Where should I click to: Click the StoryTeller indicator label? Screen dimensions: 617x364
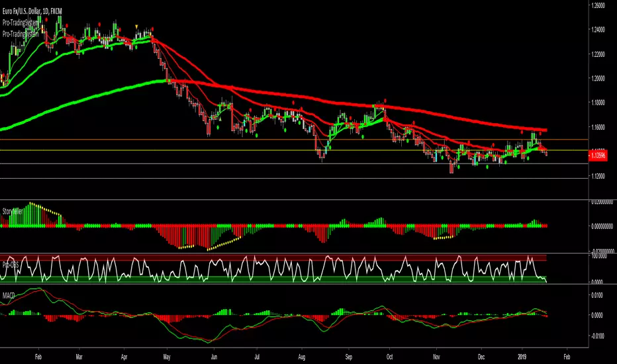pos(13,212)
